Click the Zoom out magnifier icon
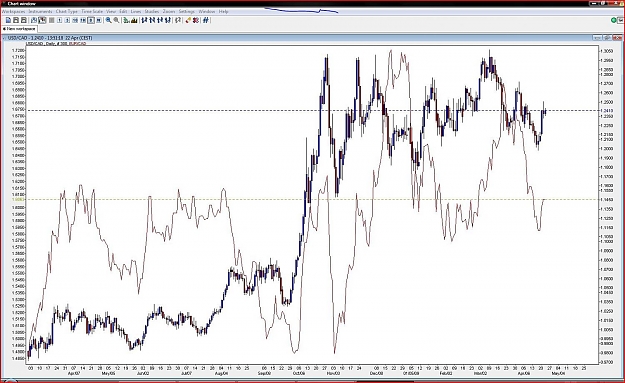 [x=116, y=20]
